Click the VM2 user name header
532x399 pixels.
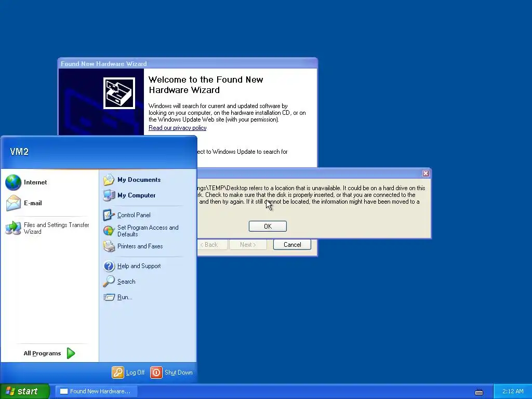tap(19, 152)
